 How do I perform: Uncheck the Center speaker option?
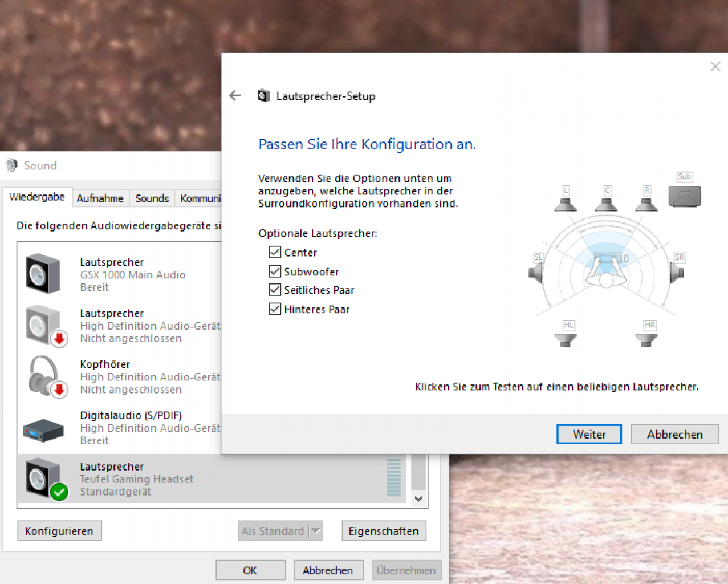pyautogui.click(x=275, y=252)
